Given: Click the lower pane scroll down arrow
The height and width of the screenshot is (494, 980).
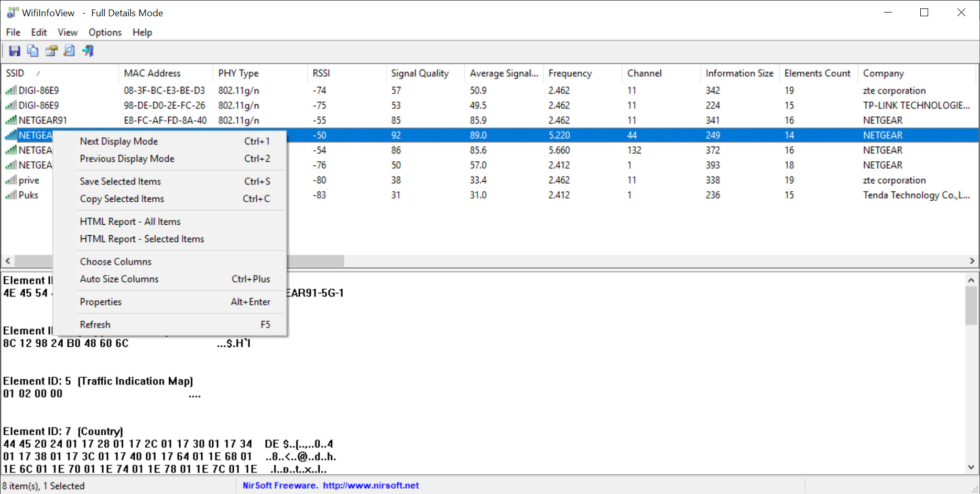Looking at the screenshot, I should click(971, 467).
